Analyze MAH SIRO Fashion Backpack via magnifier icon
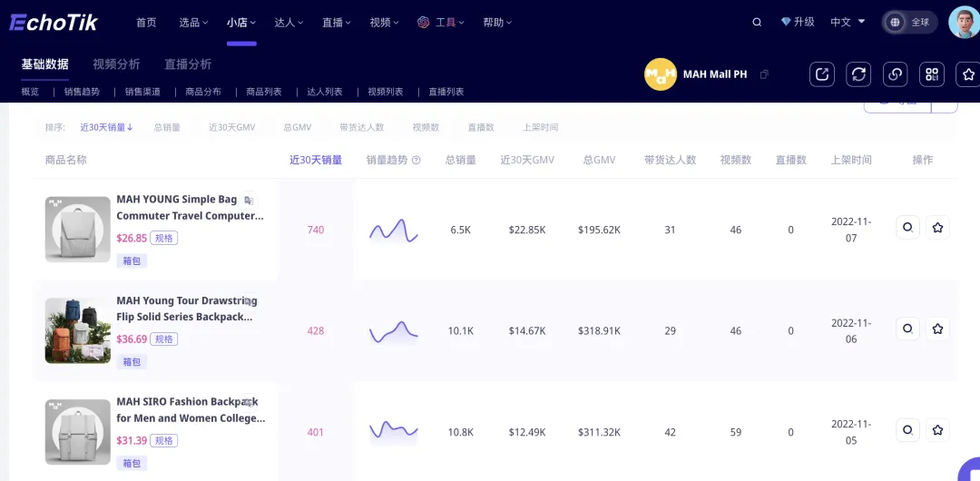The image size is (980, 481). tap(907, 429)
